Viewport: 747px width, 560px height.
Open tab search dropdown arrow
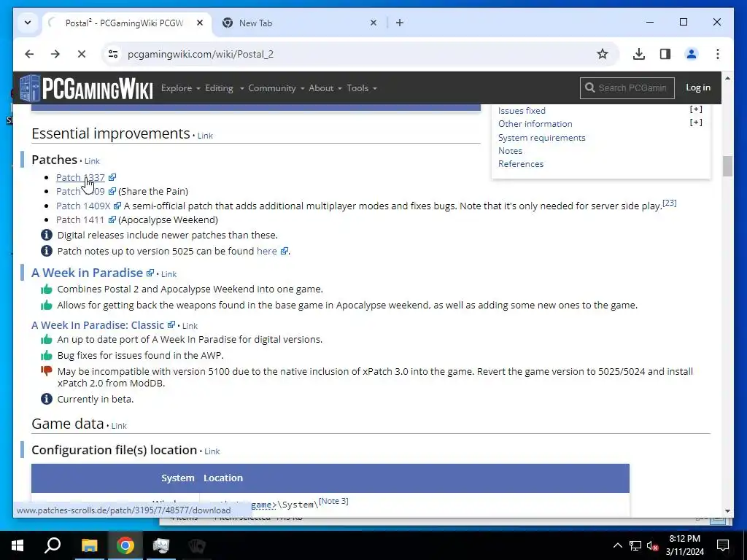(x=28, y=23)
